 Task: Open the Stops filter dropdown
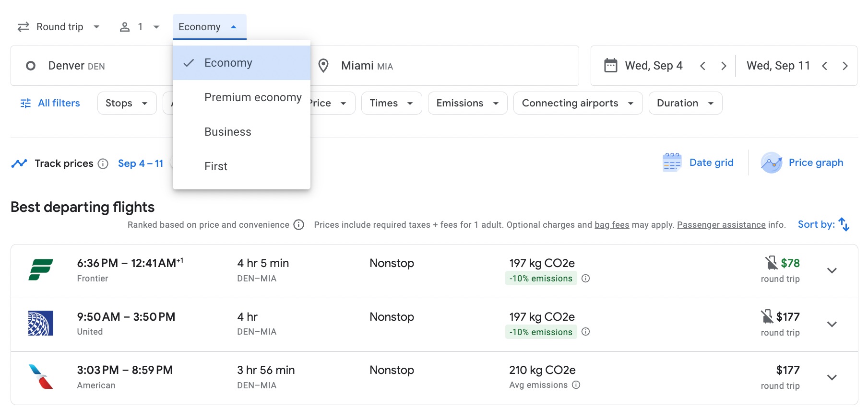(x=127, y=103)
